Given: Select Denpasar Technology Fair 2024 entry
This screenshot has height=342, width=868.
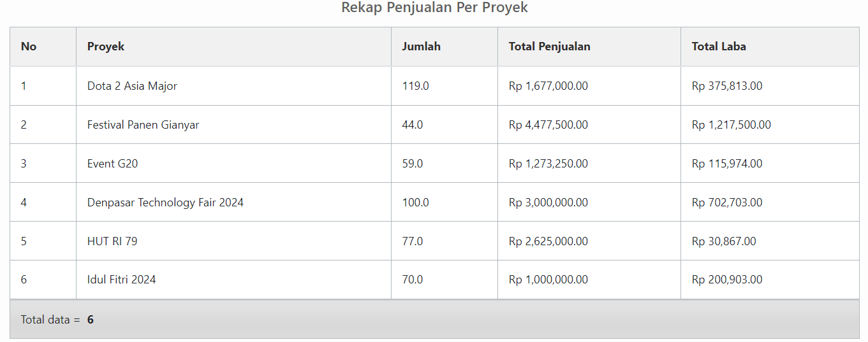Looking at the screenshot, I should 165,203.
